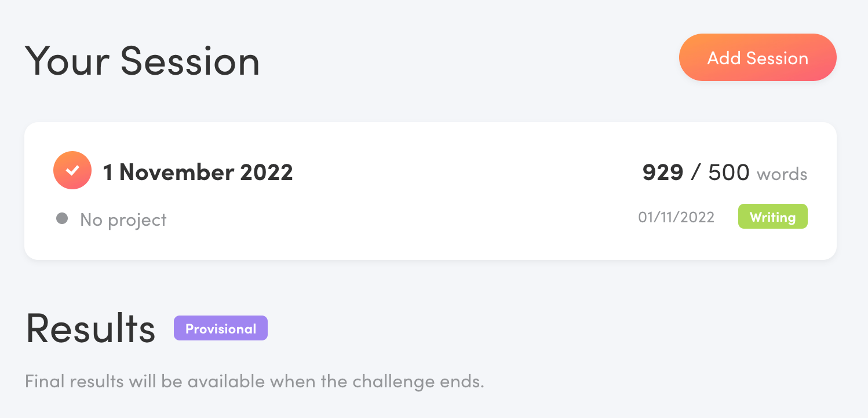
Task: Open the 1 November 2022 session title
Action: 198,172
